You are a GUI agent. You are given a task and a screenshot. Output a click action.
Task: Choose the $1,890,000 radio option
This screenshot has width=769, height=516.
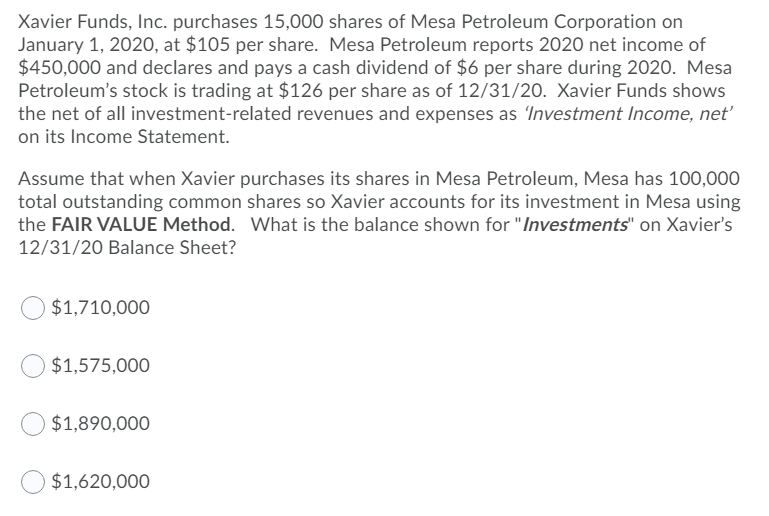tap(33, 424)
